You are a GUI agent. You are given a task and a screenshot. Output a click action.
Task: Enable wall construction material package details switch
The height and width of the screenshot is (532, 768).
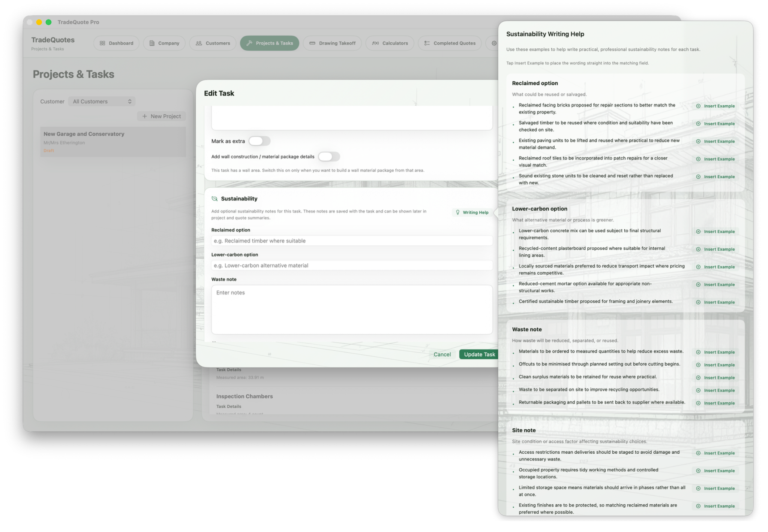329,157
